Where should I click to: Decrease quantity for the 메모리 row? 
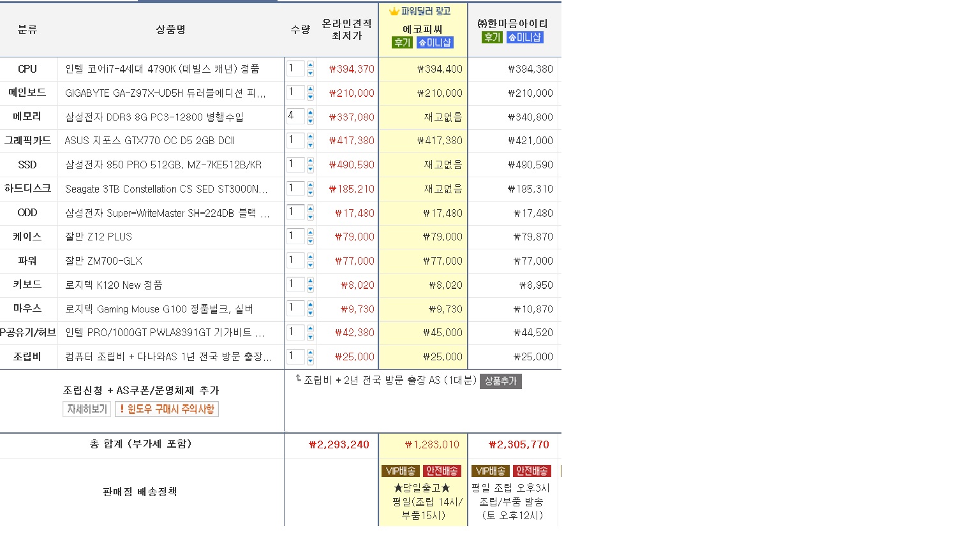(x=310, y=121)
